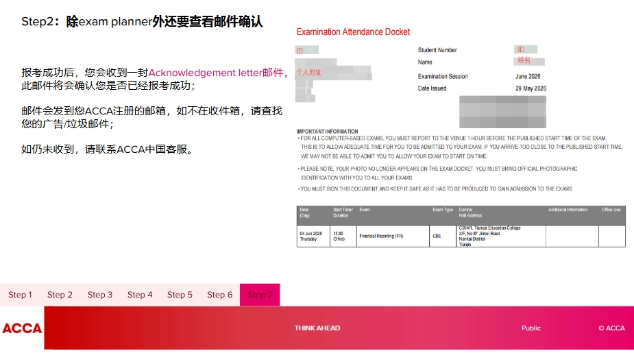This screenshot has height=364, width=634.
Task: Click the Step2 slide heading
Action: click(143, 21)
